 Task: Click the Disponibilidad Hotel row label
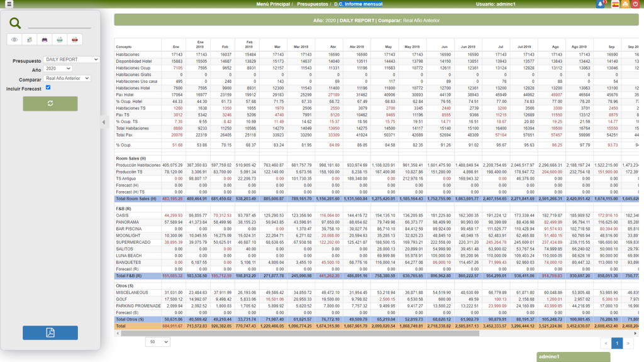pyautogui.click(x=134, y=61)
